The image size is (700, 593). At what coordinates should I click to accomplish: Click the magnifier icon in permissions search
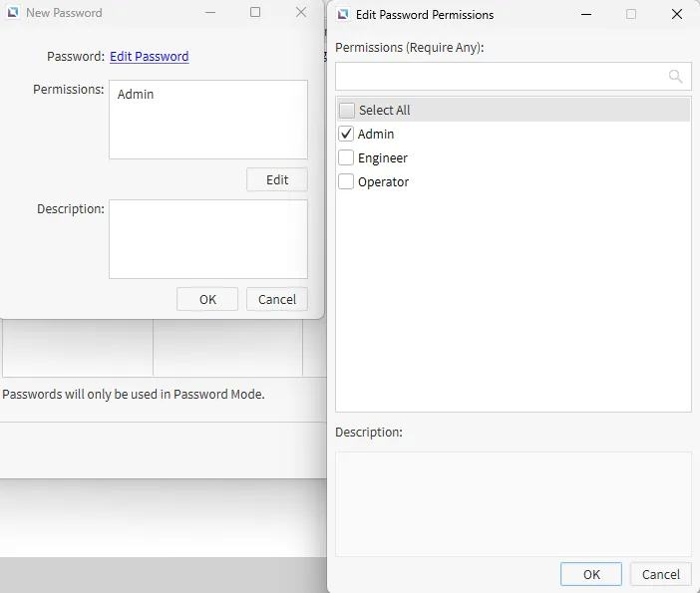pos(675,77)
